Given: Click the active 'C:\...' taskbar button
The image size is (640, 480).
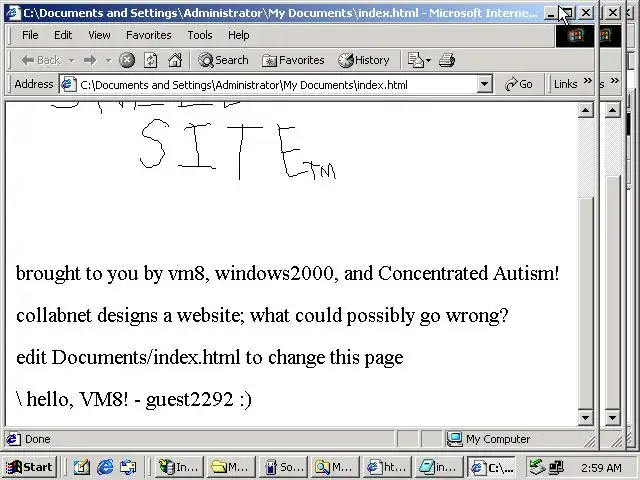Looking at the screenshot, I should pyautogui.click(x=491, y=467).
